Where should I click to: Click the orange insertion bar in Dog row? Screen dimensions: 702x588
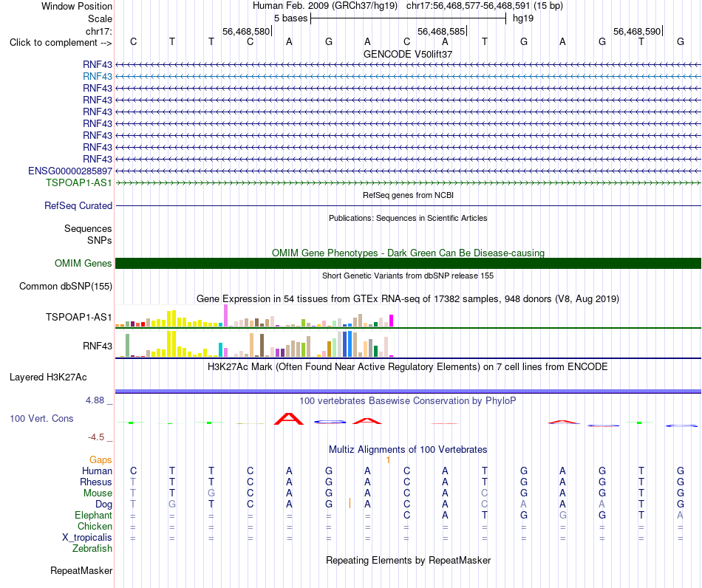click(350, 504)
